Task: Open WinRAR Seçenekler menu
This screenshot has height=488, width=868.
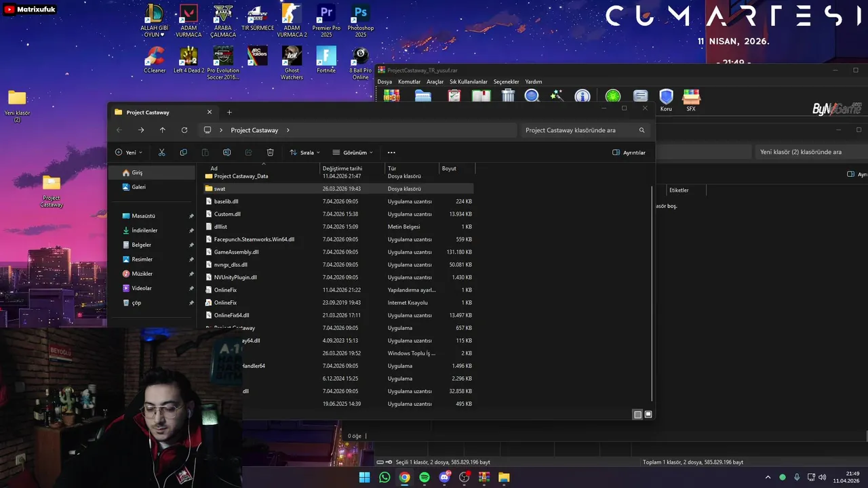Action: point(506,81)
